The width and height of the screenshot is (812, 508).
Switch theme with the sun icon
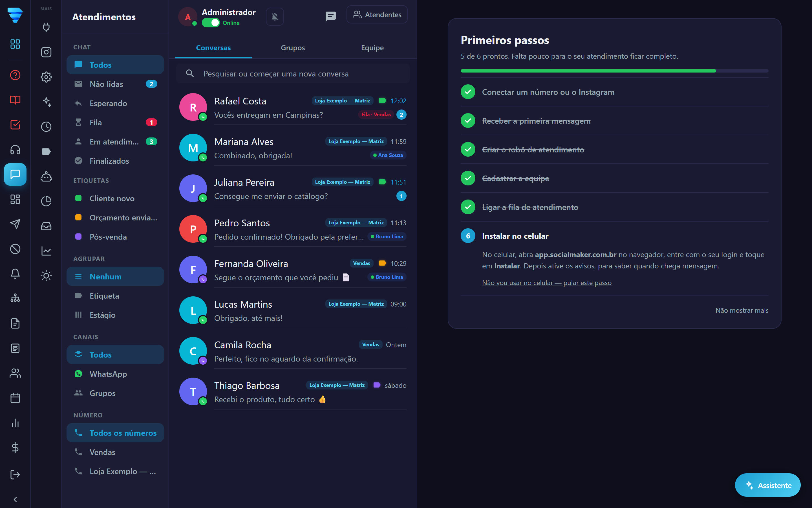(x=46, y=276)
